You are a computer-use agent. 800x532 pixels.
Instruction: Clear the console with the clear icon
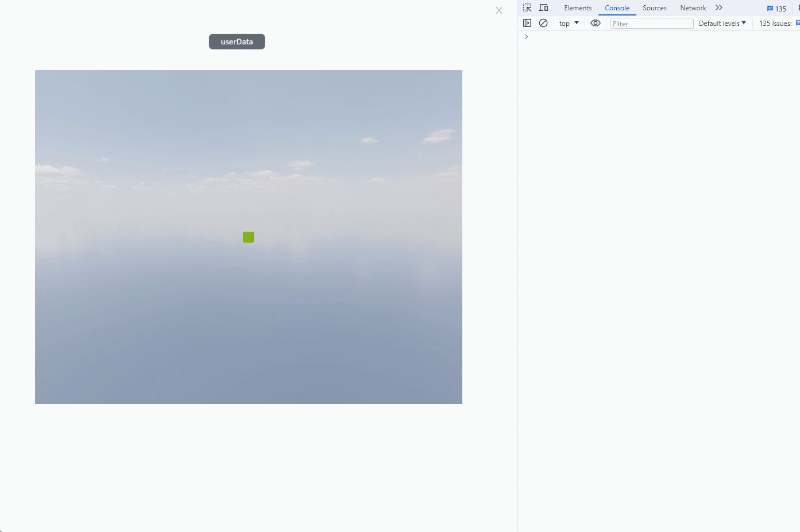point(543,24)
